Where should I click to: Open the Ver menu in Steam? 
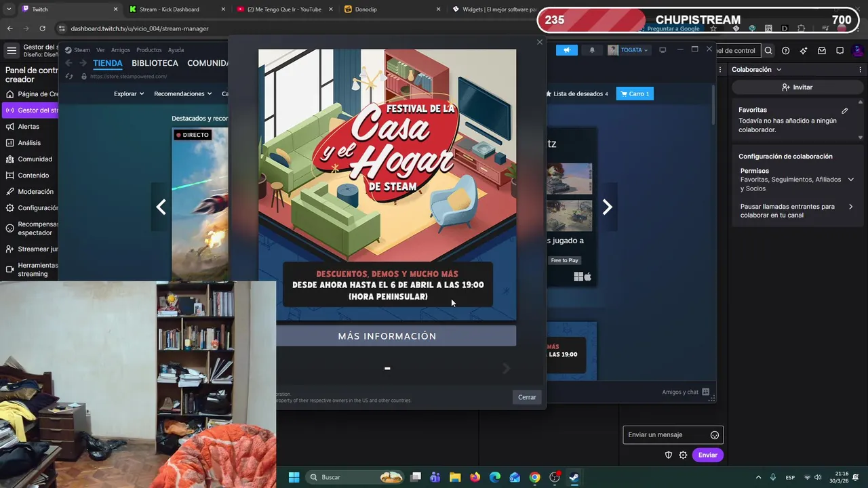click(x=100, y=50)
